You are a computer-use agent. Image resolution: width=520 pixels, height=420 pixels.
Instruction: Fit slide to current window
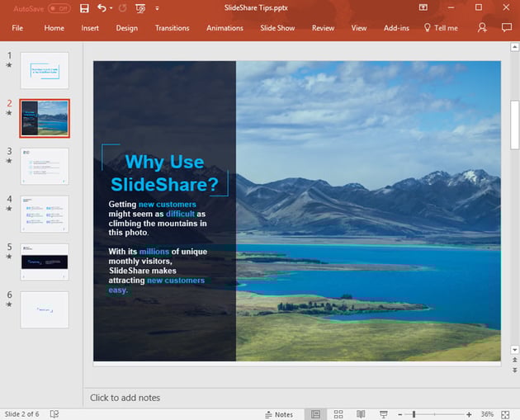point(505,414)
